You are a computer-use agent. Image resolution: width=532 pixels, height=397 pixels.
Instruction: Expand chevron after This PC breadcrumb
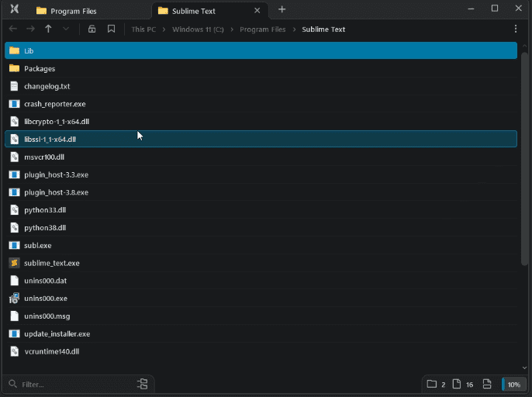[164, 29]
